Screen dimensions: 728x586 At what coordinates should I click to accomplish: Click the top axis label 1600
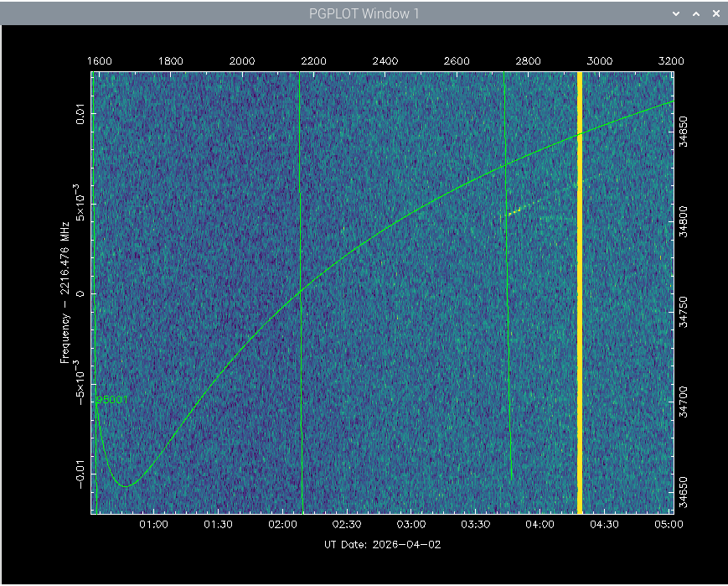pyautogui.click(x=99, y=60)
